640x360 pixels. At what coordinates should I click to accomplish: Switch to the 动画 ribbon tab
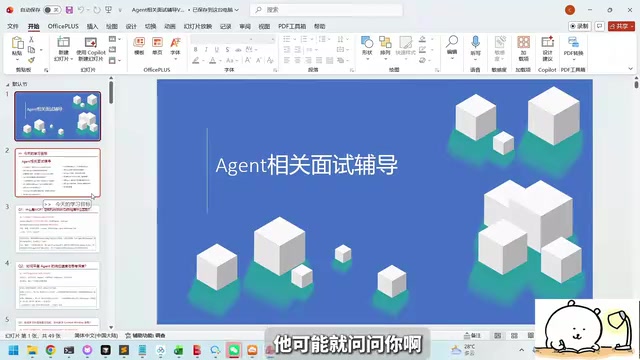170,26
